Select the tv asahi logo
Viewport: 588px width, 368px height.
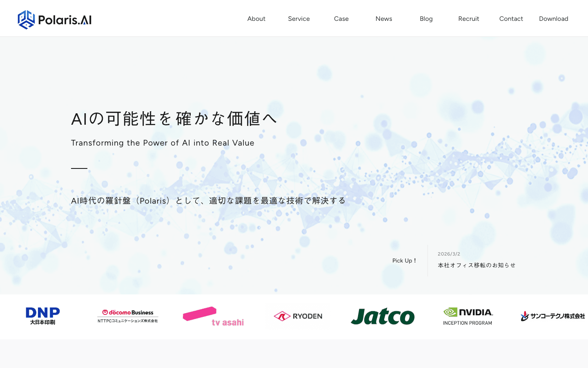(213, 316)
